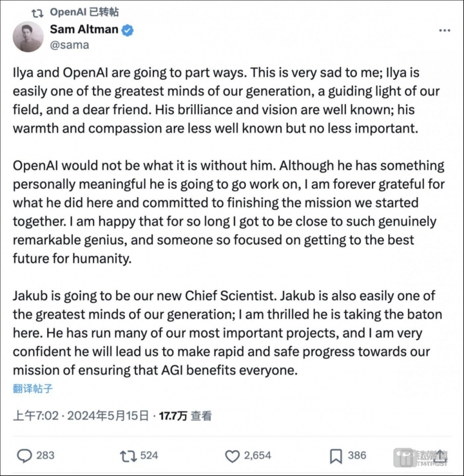Click the watermark logo in bottom-right corner
The height and width of the screenshot is (476, 464).
(425, 457)
